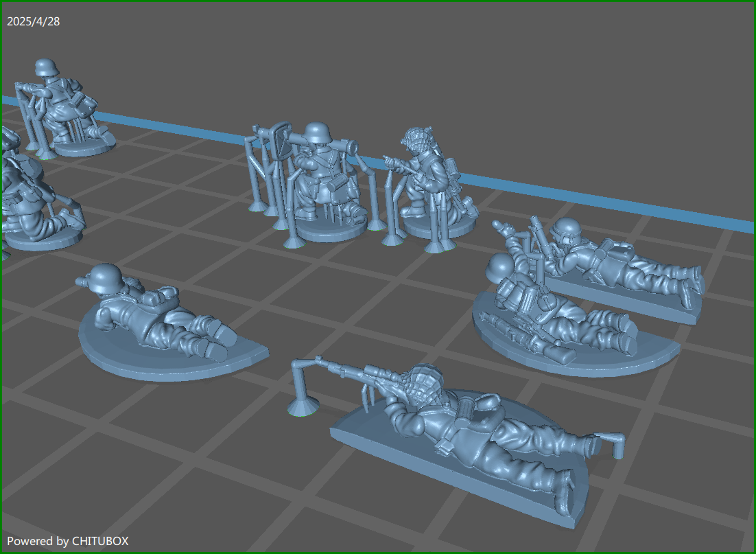Click the support struts behind the top-left soldier
Viewport: 756px width, 554px height.
(x=29, y=117)
